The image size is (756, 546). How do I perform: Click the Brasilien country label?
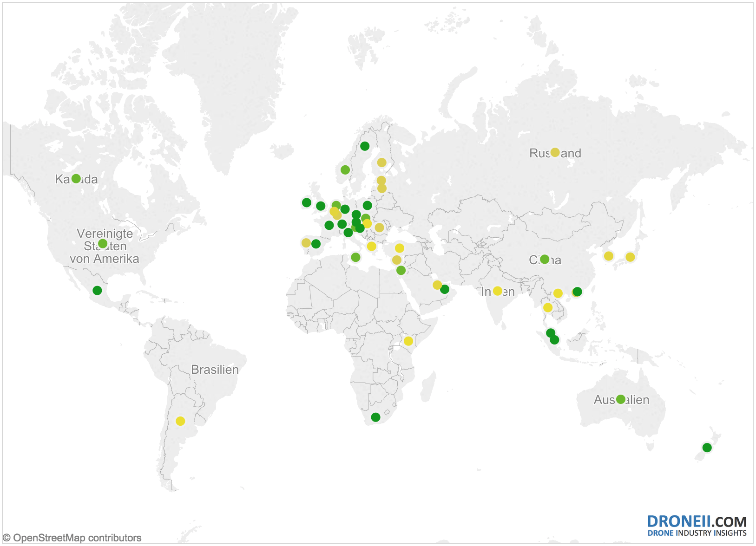(215, 370)
